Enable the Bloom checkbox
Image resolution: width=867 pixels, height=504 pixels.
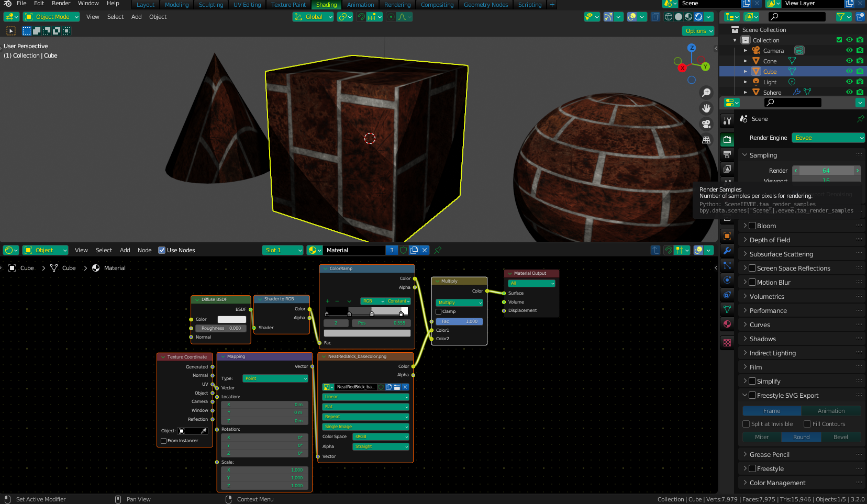pyautogui.click(x=752, y=226)
